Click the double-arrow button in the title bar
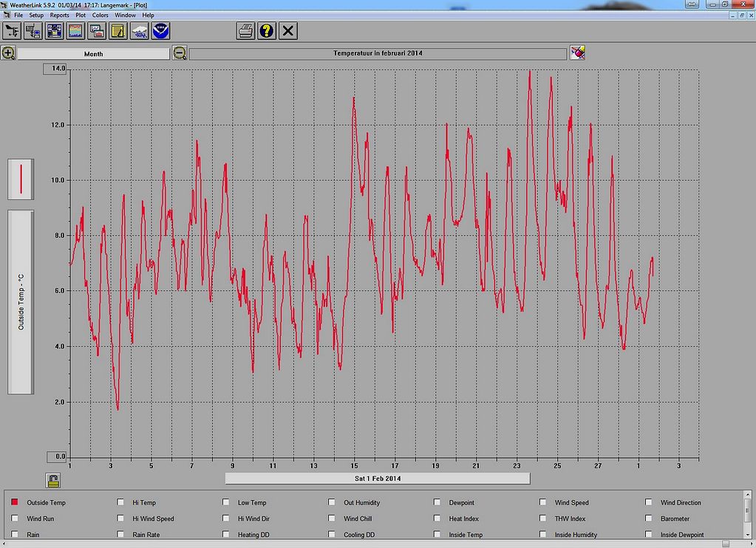Image resolution: width=756 pixels, height=548 pixels. click(x=692, y=4)
